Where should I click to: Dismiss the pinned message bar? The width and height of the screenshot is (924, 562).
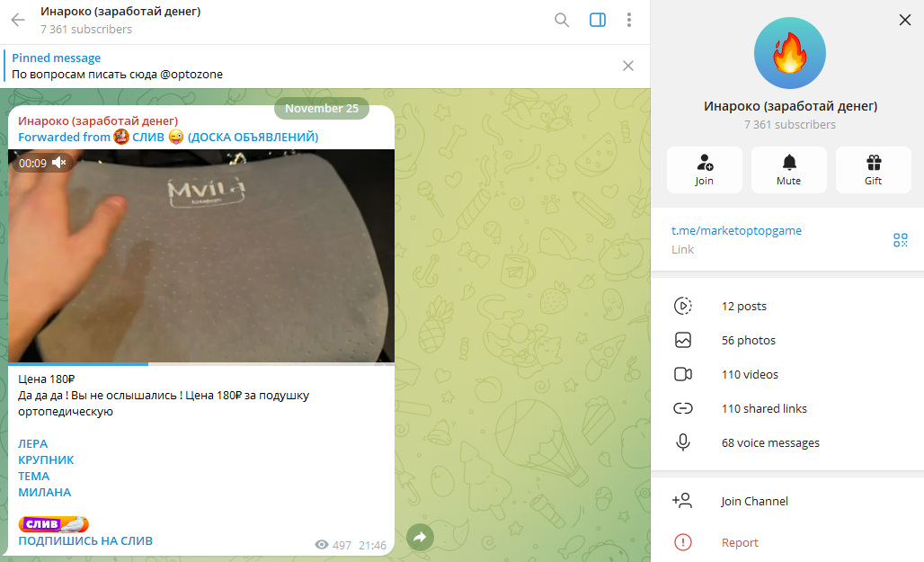coord(628,66)
